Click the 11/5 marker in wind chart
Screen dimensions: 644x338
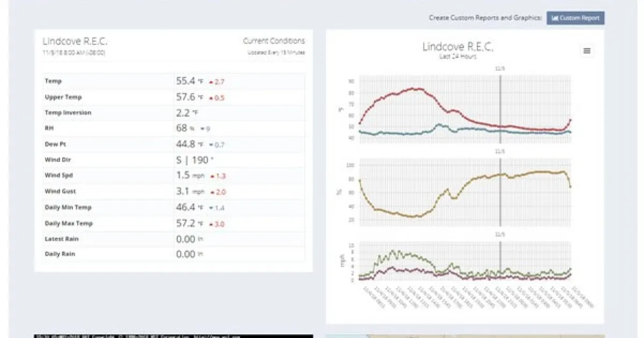click(500, 234)
